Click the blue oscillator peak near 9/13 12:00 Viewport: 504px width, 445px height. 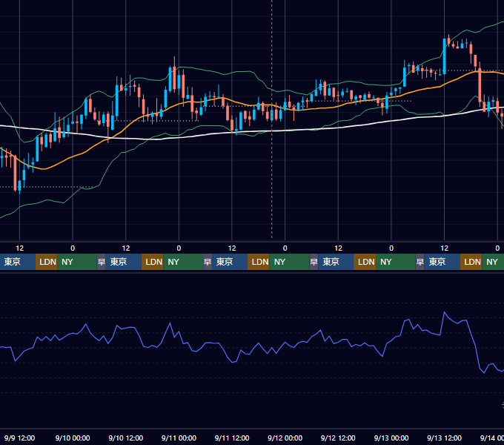445,312
